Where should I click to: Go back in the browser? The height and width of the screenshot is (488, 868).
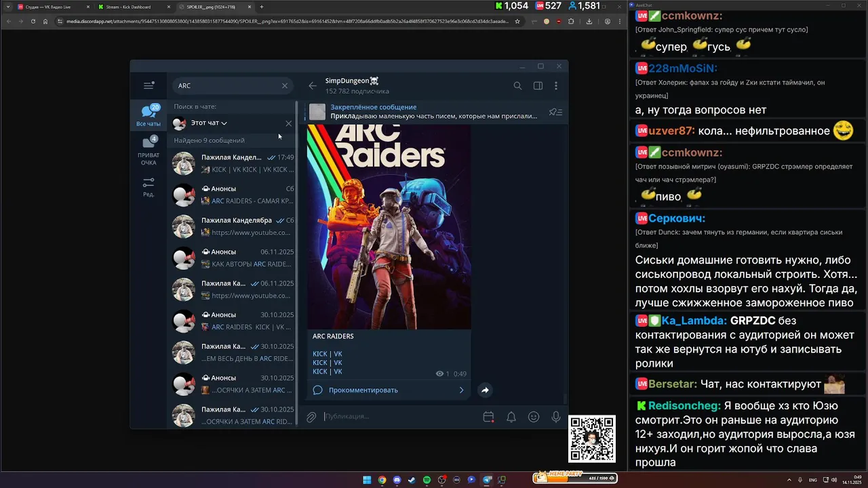(x=8, y=21)
